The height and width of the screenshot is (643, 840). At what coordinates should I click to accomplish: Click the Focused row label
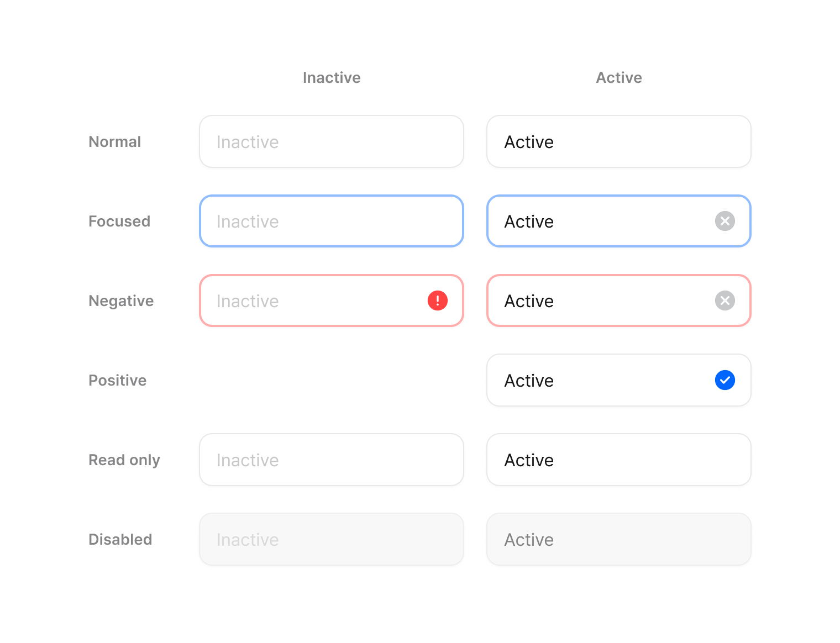[x=119, y=221]
